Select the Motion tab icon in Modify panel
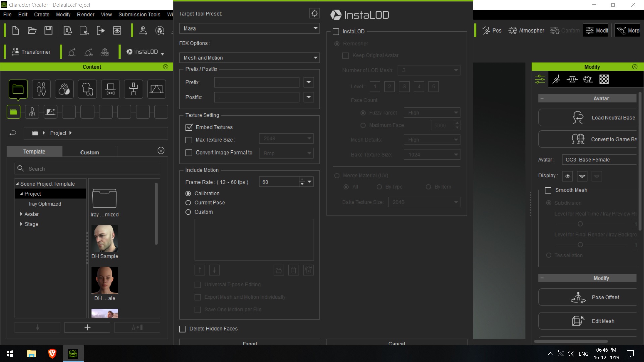 556,79
